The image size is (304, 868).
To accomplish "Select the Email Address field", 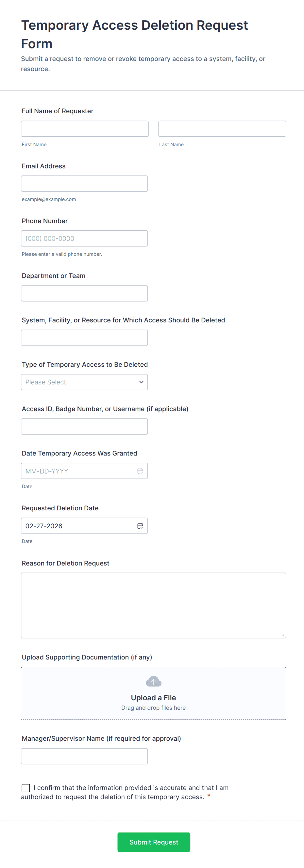I will click(x=84, y=183).
